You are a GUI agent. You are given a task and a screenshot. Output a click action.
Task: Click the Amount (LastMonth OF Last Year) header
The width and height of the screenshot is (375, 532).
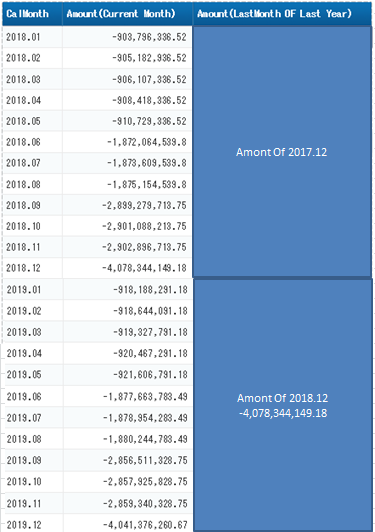[282, 14]
